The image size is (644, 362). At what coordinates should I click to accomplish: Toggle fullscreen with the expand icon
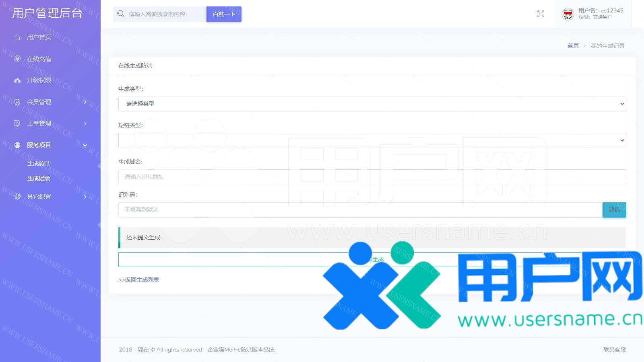541,14
